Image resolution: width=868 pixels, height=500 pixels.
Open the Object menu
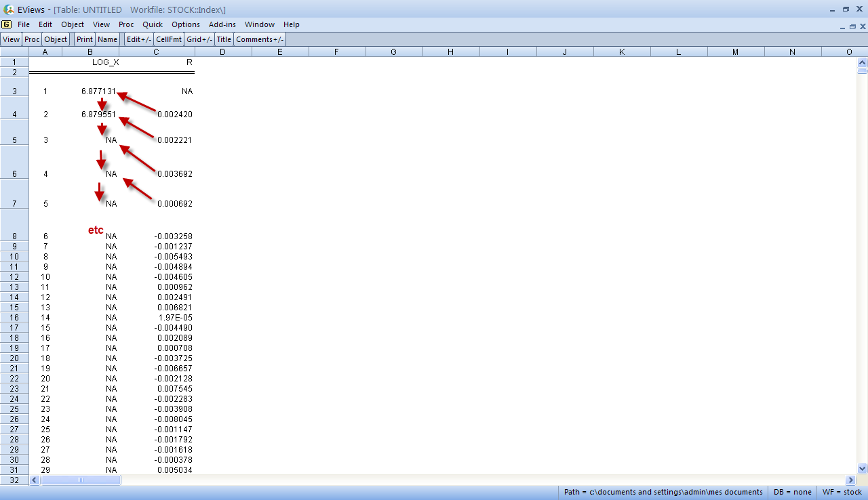[73, 24]
